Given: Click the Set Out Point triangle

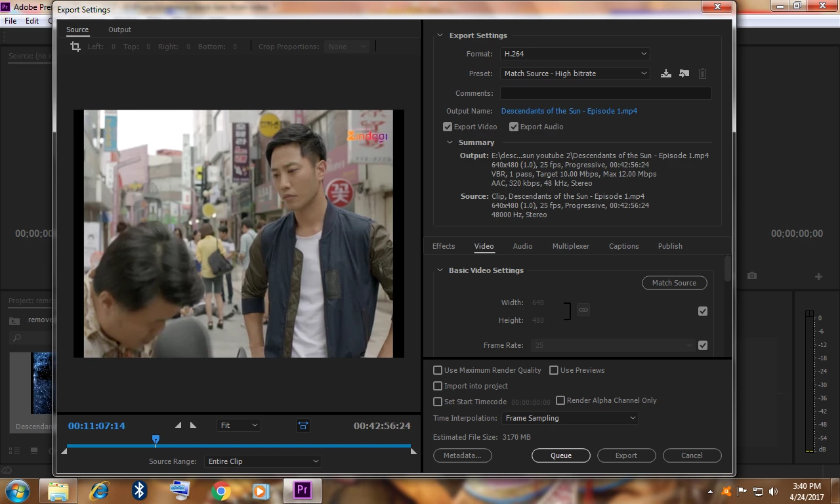Looking at the screenshot, I should 193,425.
